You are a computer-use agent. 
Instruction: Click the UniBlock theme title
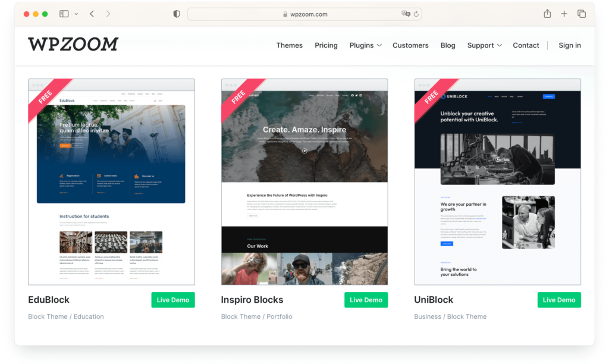pos(434,300)
